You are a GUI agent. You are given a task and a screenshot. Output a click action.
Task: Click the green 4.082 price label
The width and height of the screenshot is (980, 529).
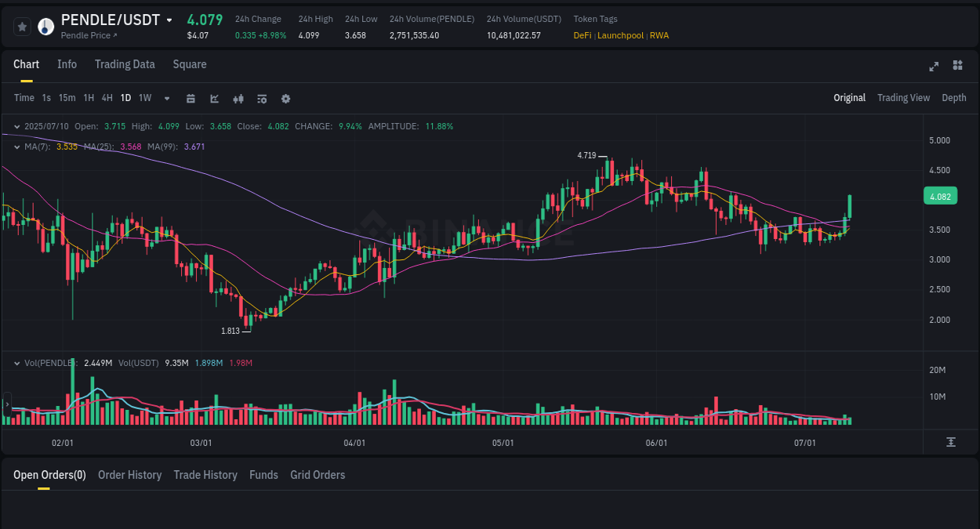(939, 195)
